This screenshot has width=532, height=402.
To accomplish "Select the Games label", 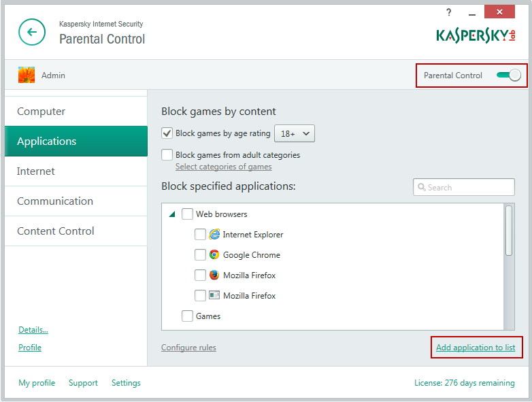I will click(208, 316).
